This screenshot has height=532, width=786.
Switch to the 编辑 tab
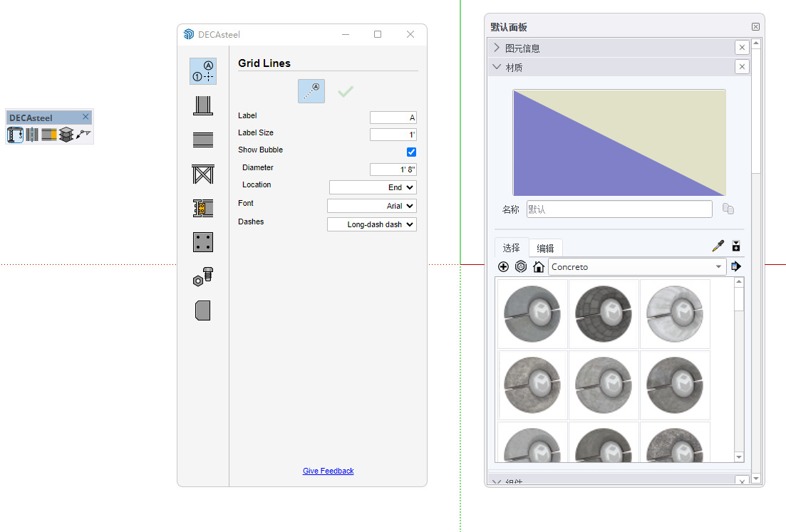(545, 249)
